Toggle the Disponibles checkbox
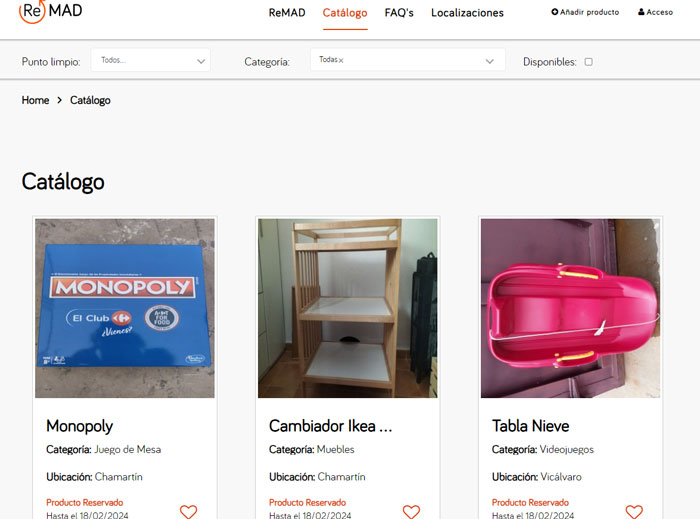Image resolution: width=700 pixels, height=519 pixels. point(588,62)
